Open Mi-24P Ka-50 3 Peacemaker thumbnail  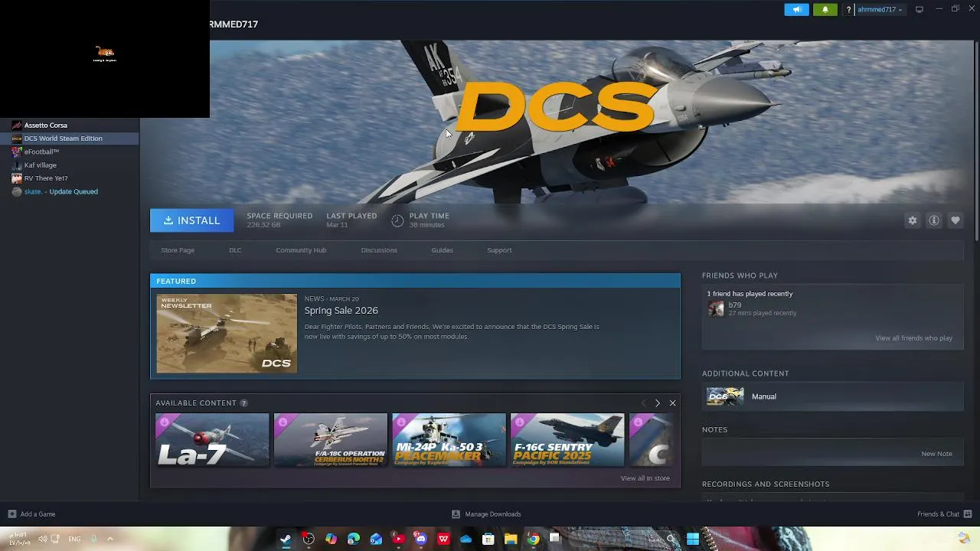coord(449,440)
